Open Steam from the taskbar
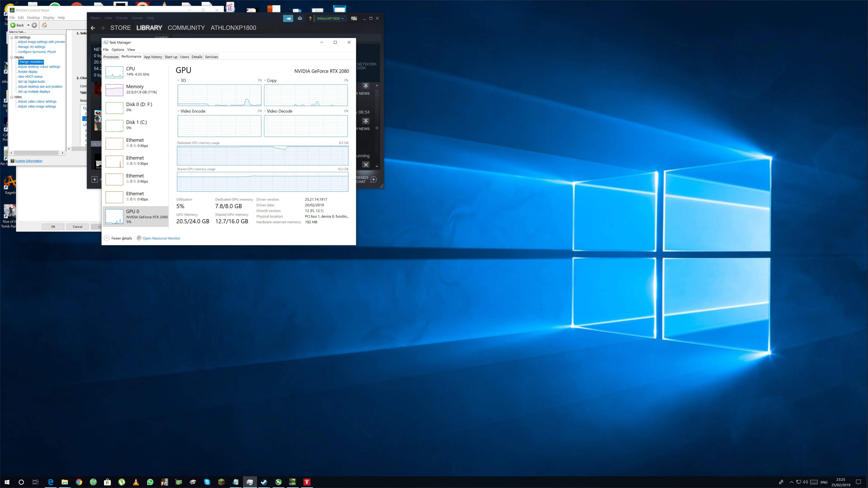 point(264,482)
